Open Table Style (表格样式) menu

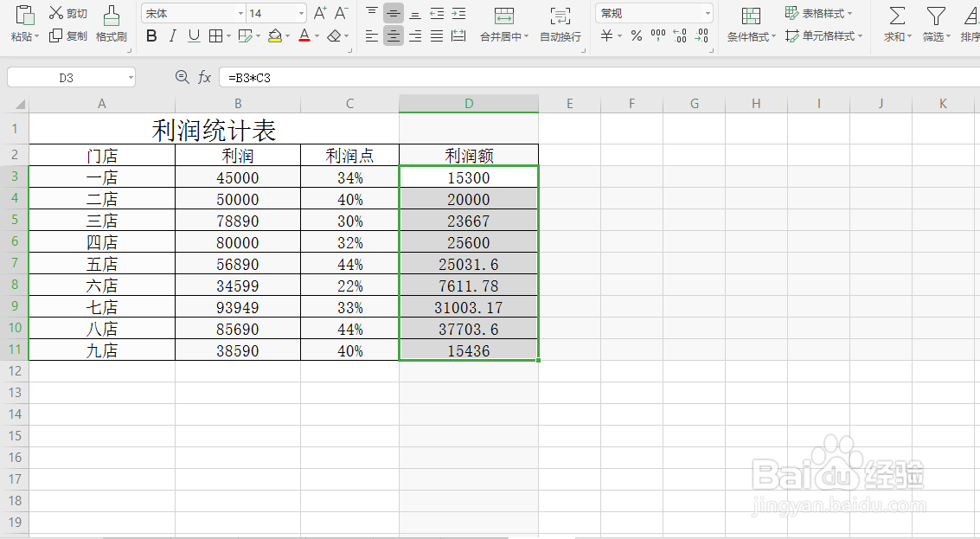pyautogui.click(x=819, y=13)
